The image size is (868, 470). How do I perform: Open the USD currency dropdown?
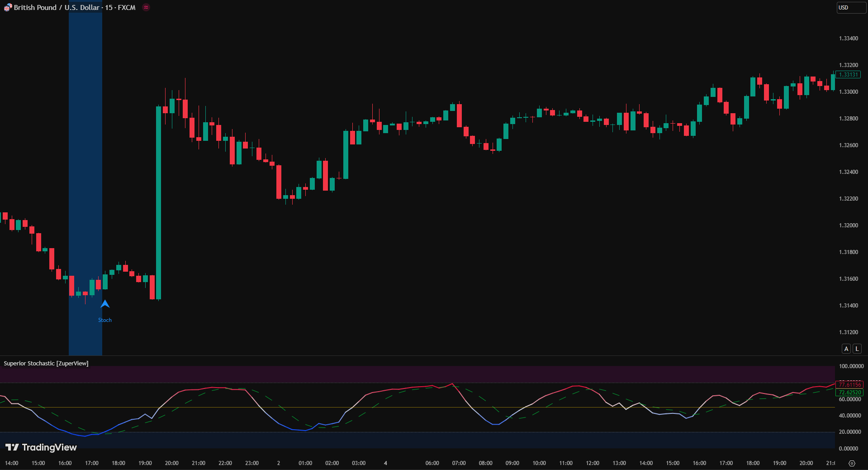click(850, 8)
